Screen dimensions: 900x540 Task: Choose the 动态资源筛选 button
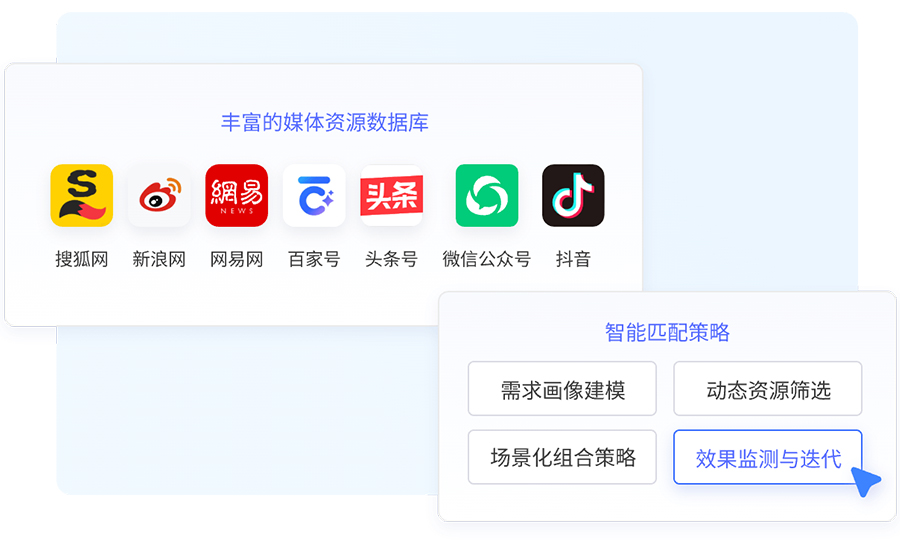pos(768,389)
